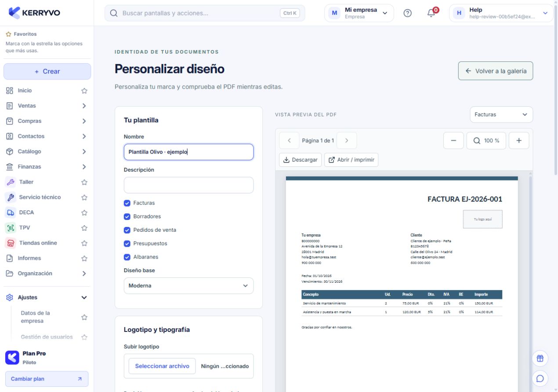The height and width of the screenshot is (392, 558).
Task: Open the Diseño base Moderna dropdown
Action: click(188, 286)
